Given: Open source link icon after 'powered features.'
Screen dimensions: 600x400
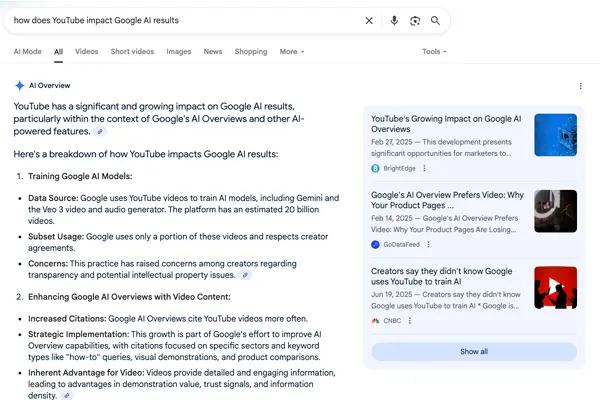Looking at the screenshot, I should [100, 132].
